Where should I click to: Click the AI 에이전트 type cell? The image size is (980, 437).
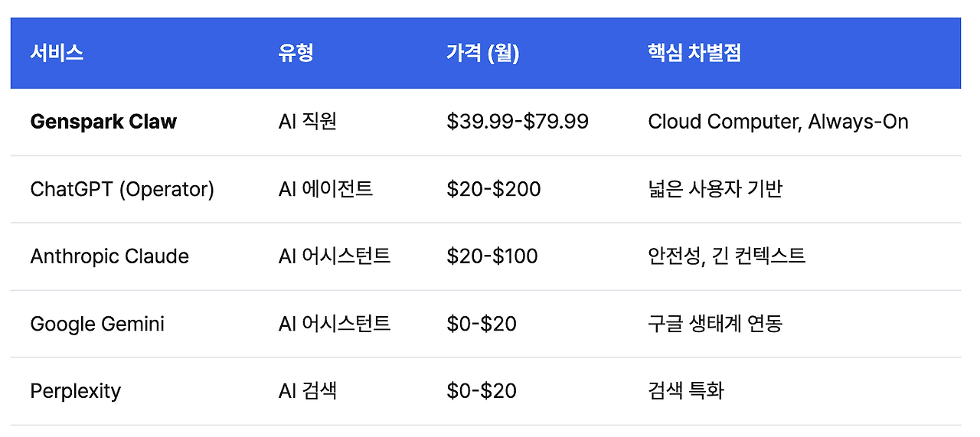pos(325,189)
